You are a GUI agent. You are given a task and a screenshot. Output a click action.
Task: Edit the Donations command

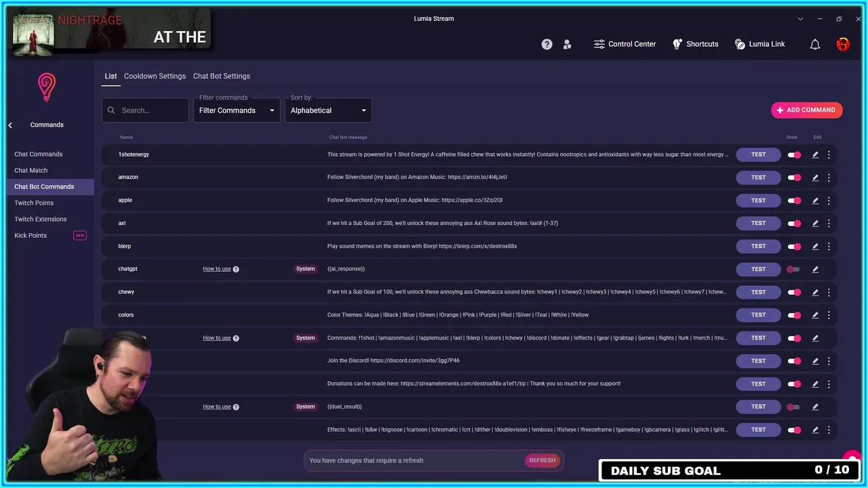point(815,384)
